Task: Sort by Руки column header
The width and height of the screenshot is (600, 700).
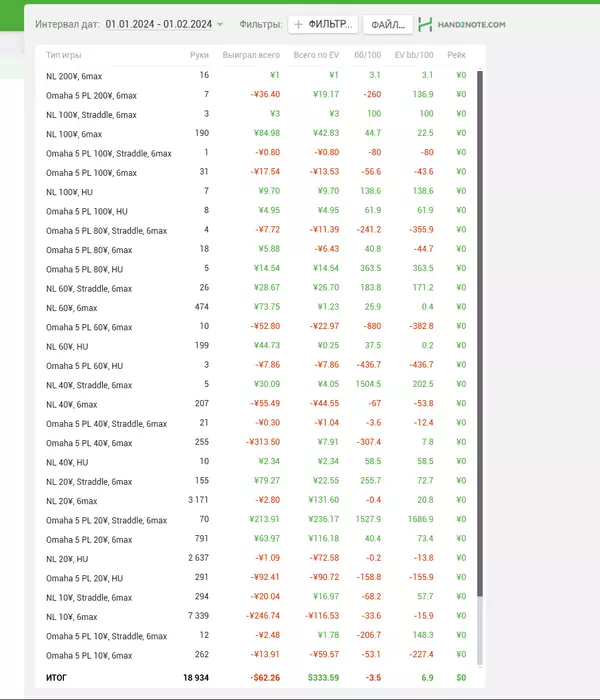Action: pos(199,55)
